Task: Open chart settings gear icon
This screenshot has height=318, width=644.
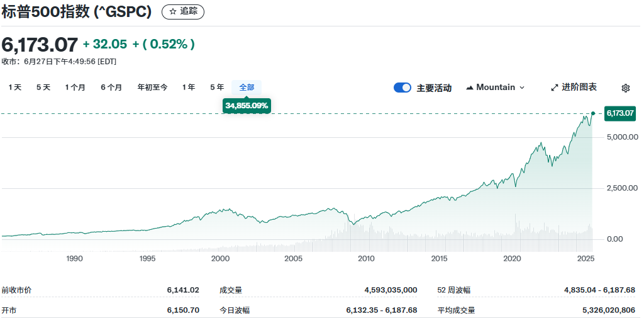Action: [x=626, y=88]
